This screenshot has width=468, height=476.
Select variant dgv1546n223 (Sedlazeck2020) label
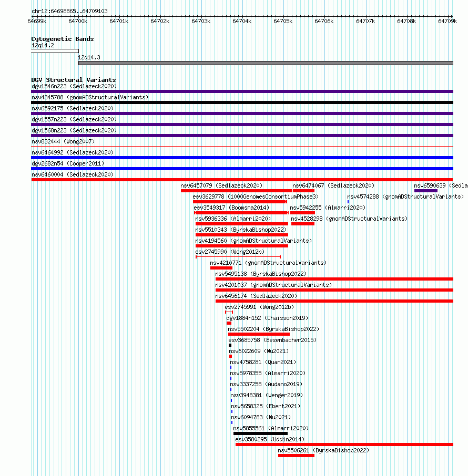point(74,87)
